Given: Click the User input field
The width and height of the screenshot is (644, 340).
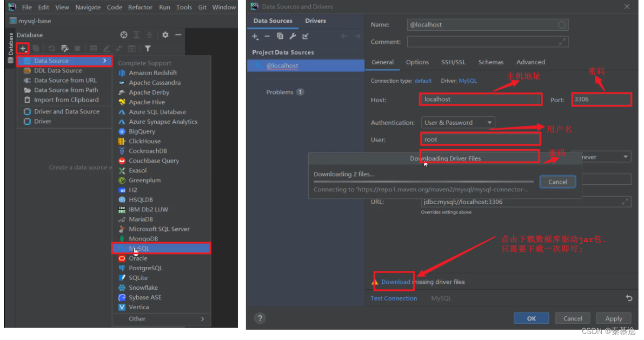Looking at the screenshot, I should click(480, 139).
